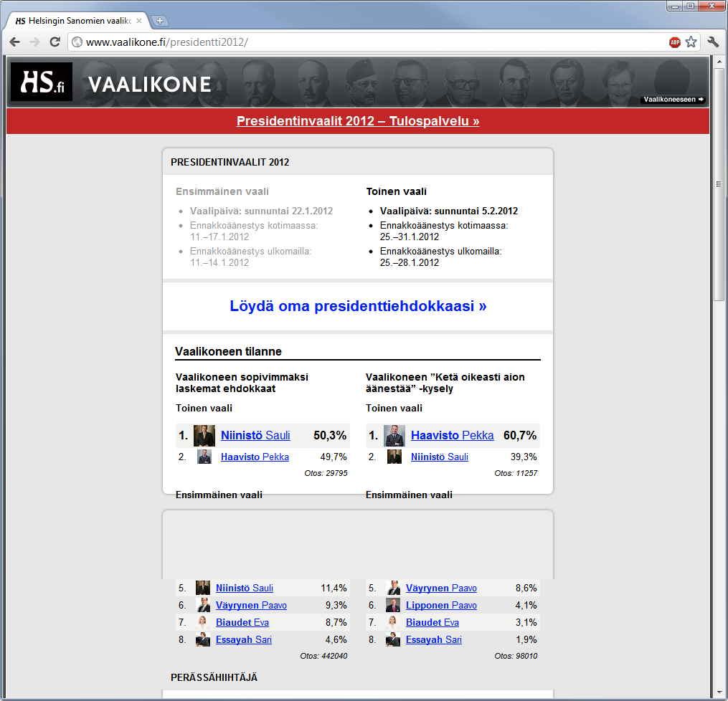Click the text 'Otos: 442040'
The height and width of the screenshot is (701, 728).
coord(323,656)
